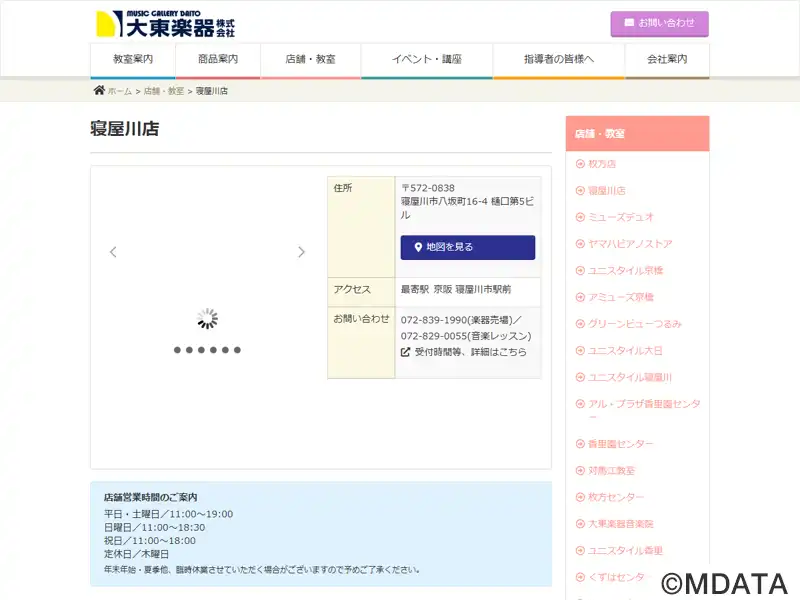The image size is (800, 600).
Task: Click arrow icon next to グリーンビューつるみ
Action: pos(580,324)
